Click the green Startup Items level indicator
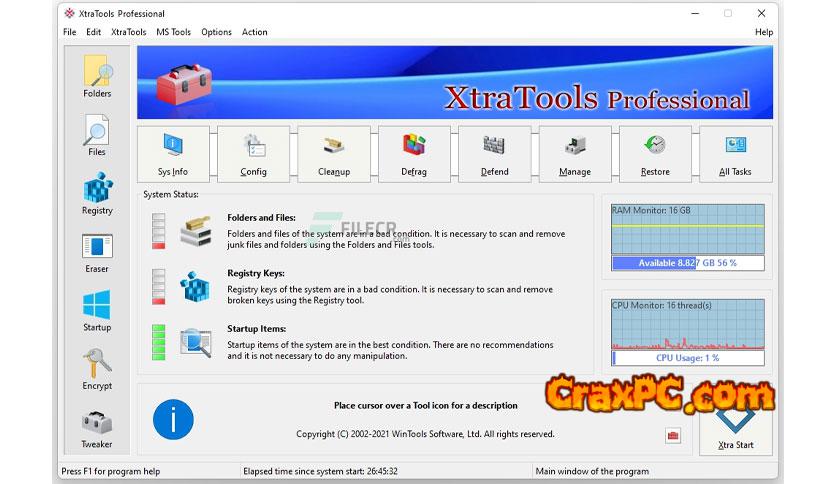The image size is (836, 484). click(x=158, y=342)
